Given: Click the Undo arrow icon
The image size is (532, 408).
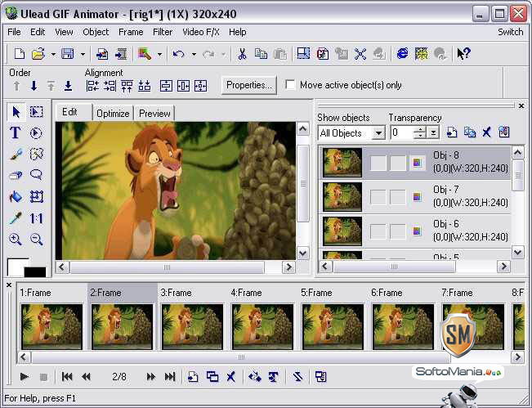Looking at the screenshot, I should [x=178, y=54].
